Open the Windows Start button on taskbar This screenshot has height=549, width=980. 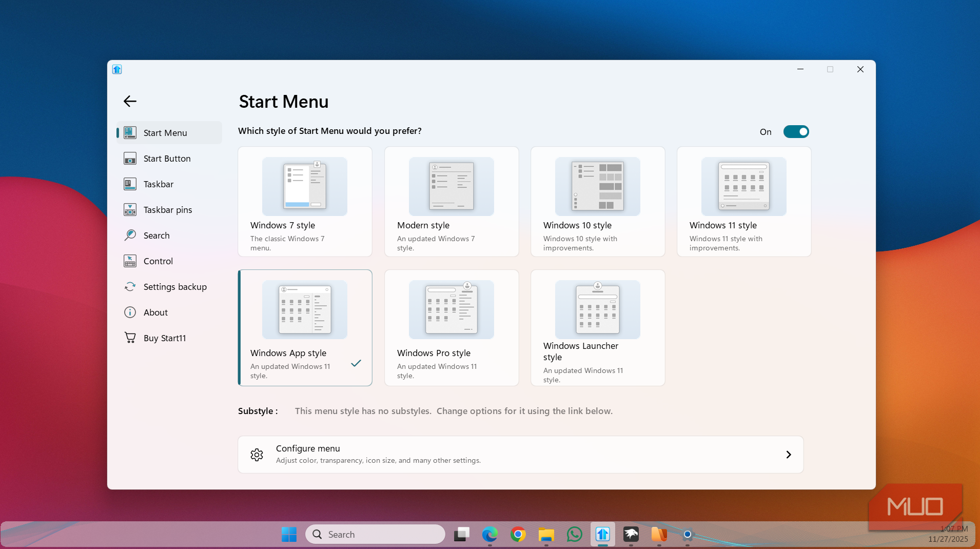pos(289,535)
